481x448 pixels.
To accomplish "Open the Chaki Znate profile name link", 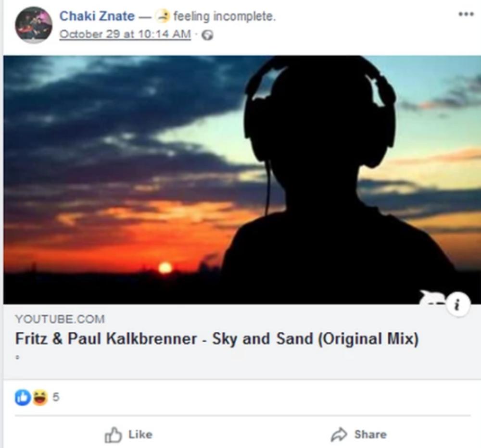I will pos(97,16).
